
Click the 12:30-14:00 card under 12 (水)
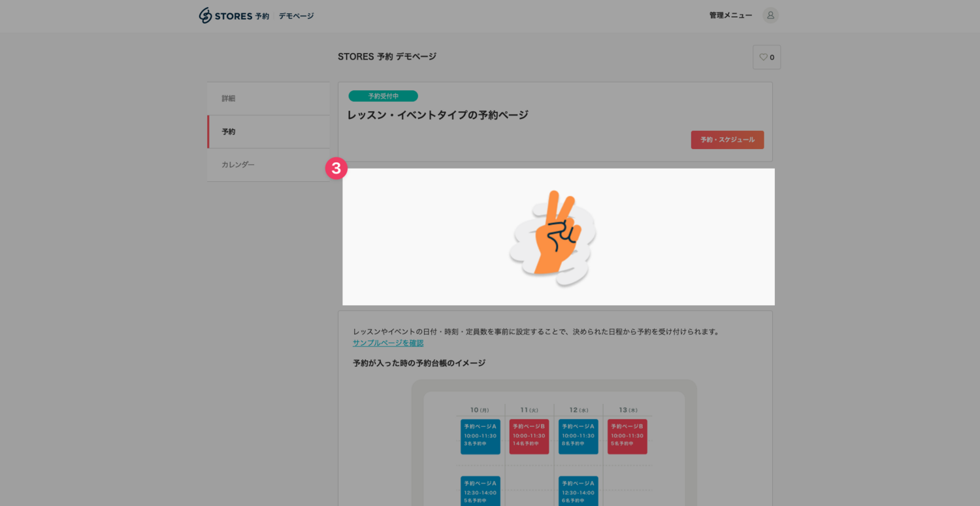point(578,491)
